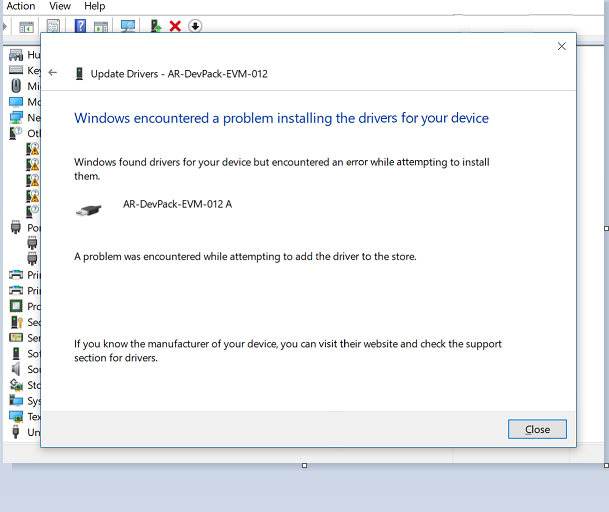Image resolution: width=609 pixels, height=512 pixels.
Task: Select the Processors category chip icon
Action: [x=16, y=306]
